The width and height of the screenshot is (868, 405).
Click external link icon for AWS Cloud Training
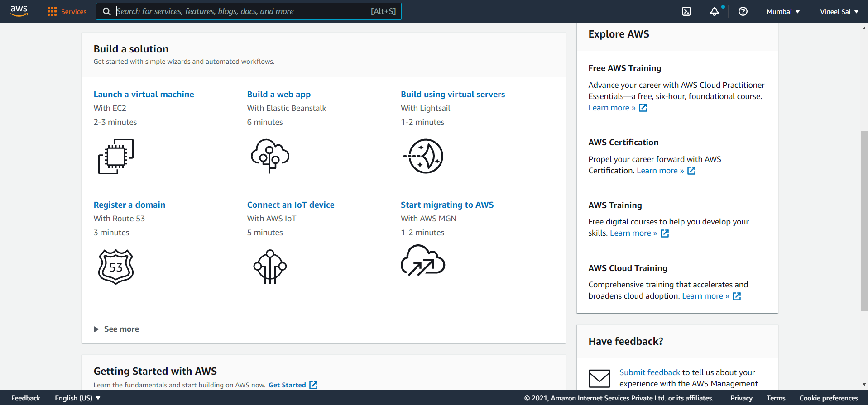[737, 296]
